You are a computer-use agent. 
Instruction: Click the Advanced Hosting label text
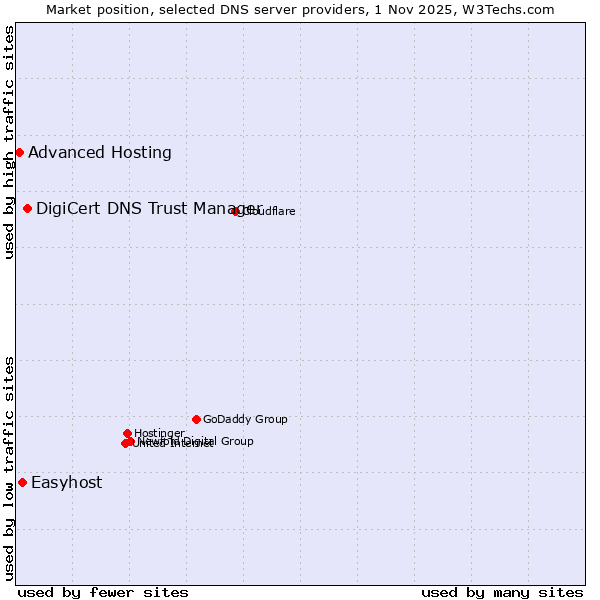tap(100, 153)
